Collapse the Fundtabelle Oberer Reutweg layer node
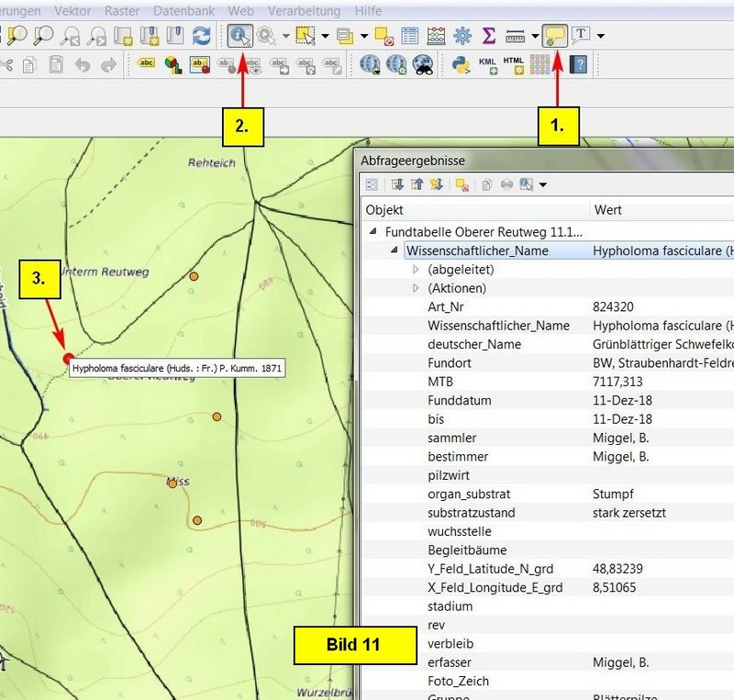The height and width of the screenshot is (700, 734). tap(373, 232)
